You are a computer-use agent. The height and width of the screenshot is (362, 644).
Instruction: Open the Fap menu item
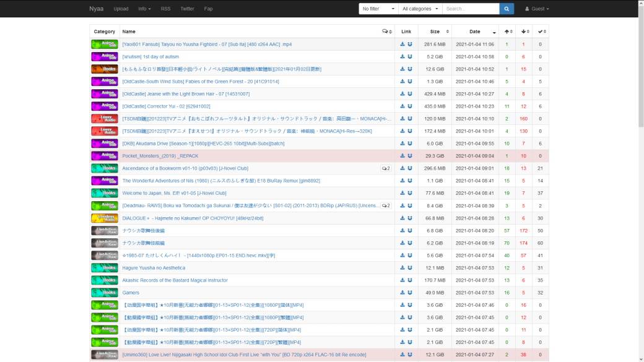208,9
